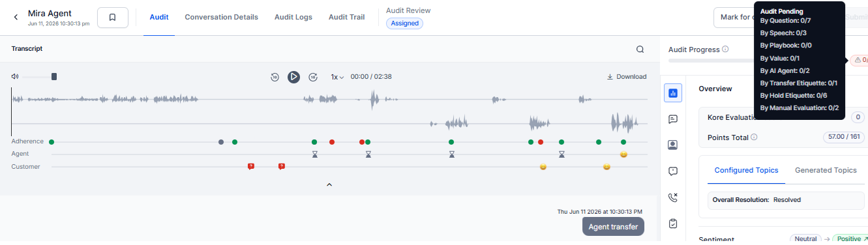Open the alert message sidebar icon
The width and height of the screenshot is (868, 245).
pyautogui.click(x=673, y=171)
